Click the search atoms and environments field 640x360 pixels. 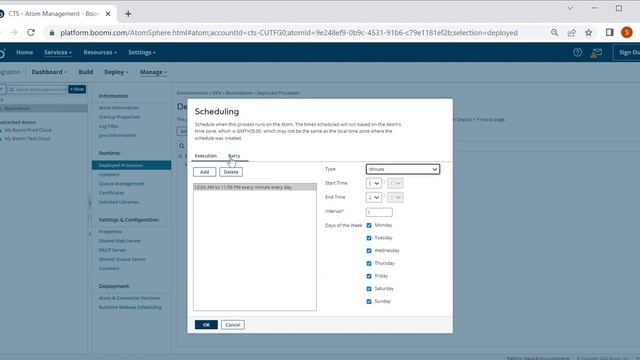pyautogui.click(x=37, y=89)
